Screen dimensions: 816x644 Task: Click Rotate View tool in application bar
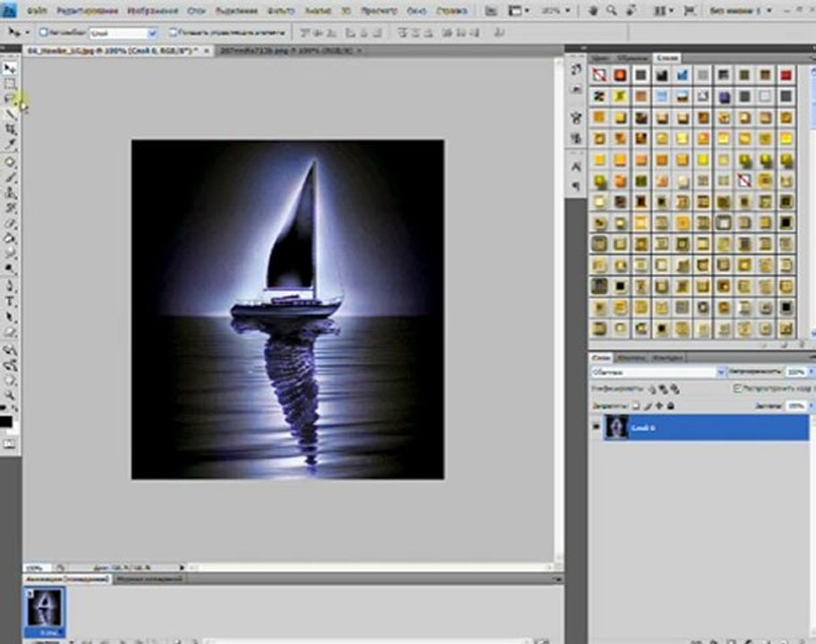pos(632,11)
